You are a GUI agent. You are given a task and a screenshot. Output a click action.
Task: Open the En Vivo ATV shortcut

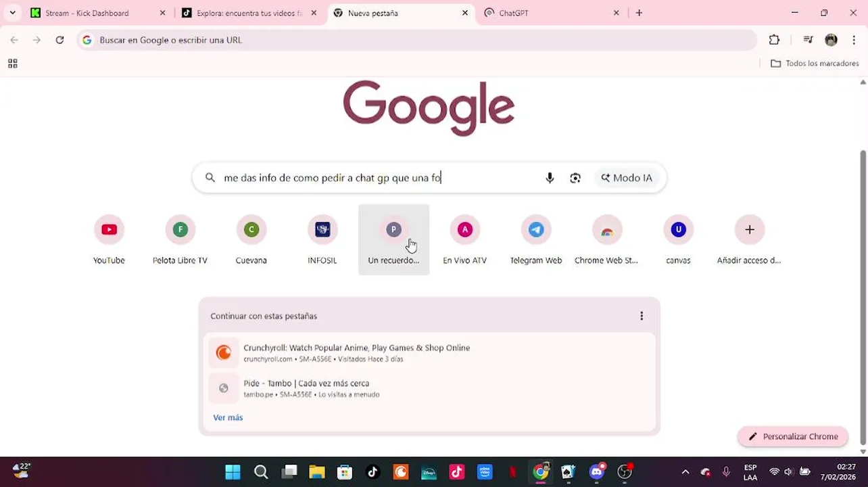point(464,239)
